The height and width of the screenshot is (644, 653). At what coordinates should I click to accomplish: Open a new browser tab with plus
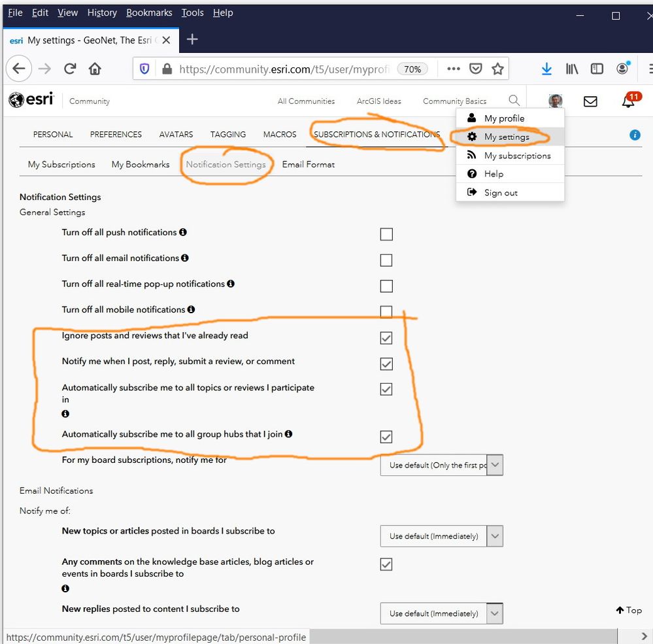click(192, 40)
